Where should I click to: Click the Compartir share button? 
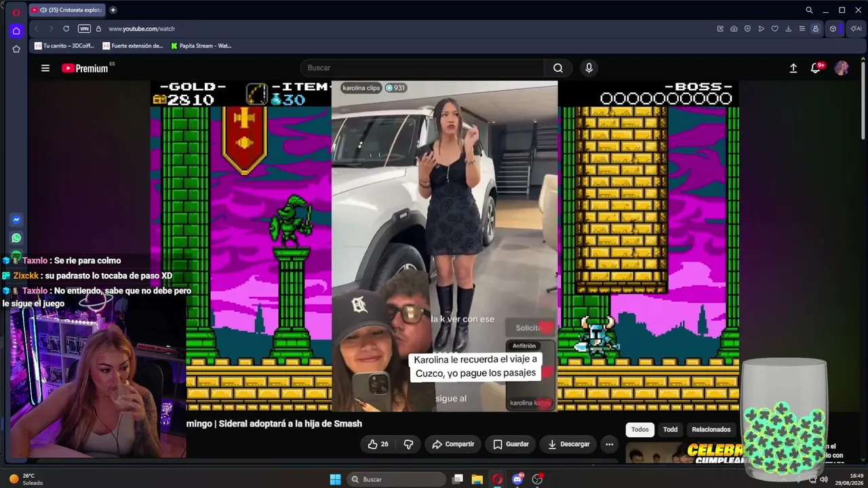(x=453, y=444)
